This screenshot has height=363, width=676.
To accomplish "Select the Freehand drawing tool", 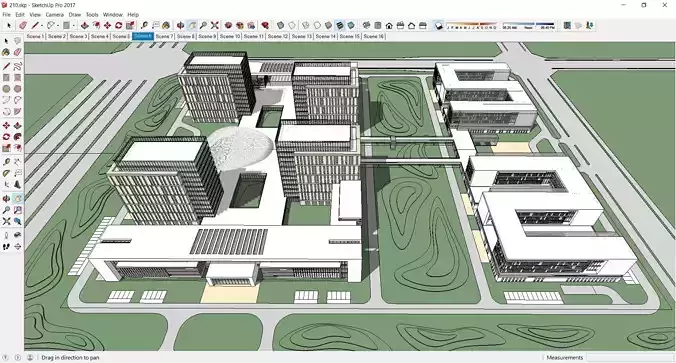I will [17, 66].
